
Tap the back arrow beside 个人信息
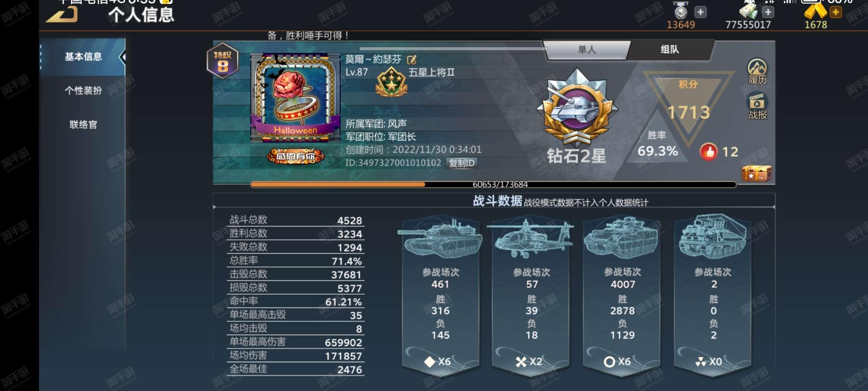(x=62, y=14)
